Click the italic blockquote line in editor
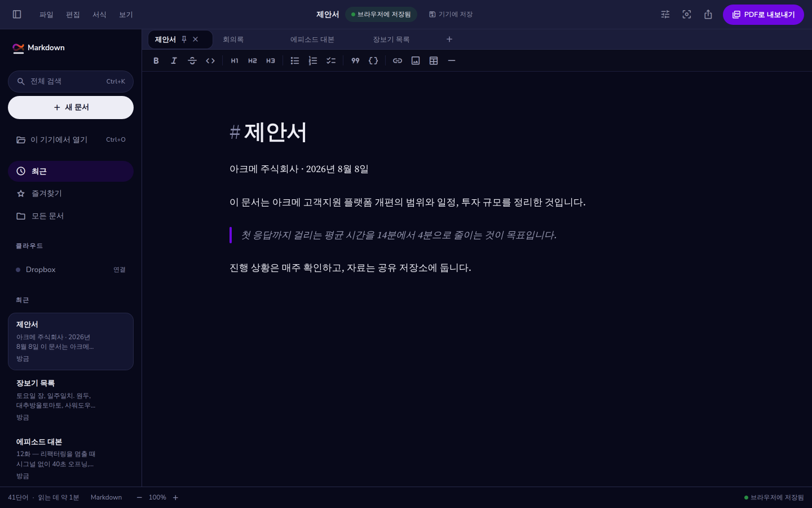The height and width of the screenshot is (508, 812). [399, 235]
